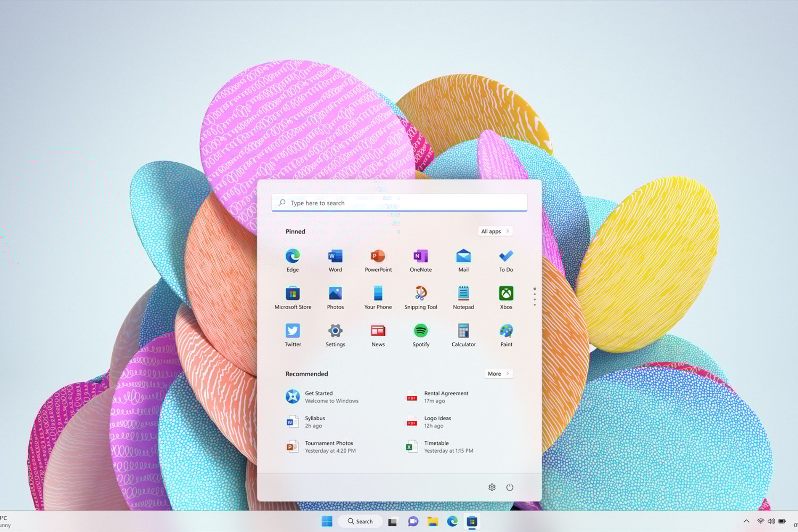Image resolution: width=798 pixels, height=532 pixels.
Task: Open Microsoft Store on the taskbar
Action: (x=472, y=521)
